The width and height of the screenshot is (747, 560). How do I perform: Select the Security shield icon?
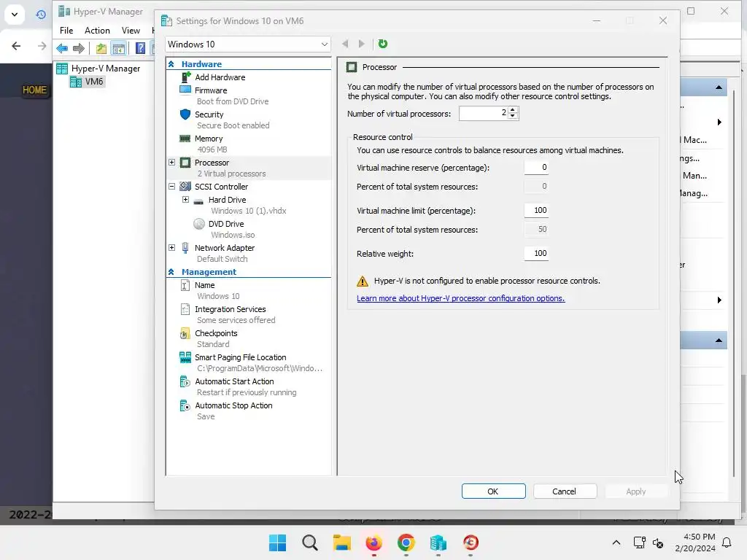click(x=185, y=114)
